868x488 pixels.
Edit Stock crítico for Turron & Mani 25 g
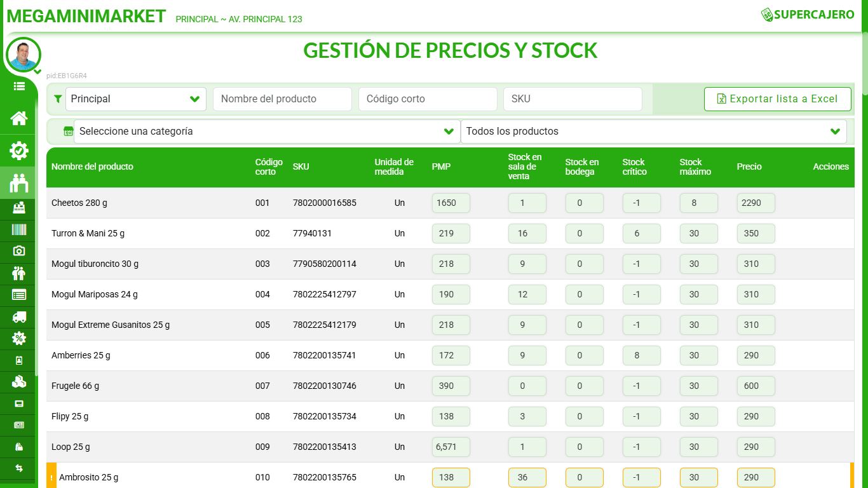642,233
